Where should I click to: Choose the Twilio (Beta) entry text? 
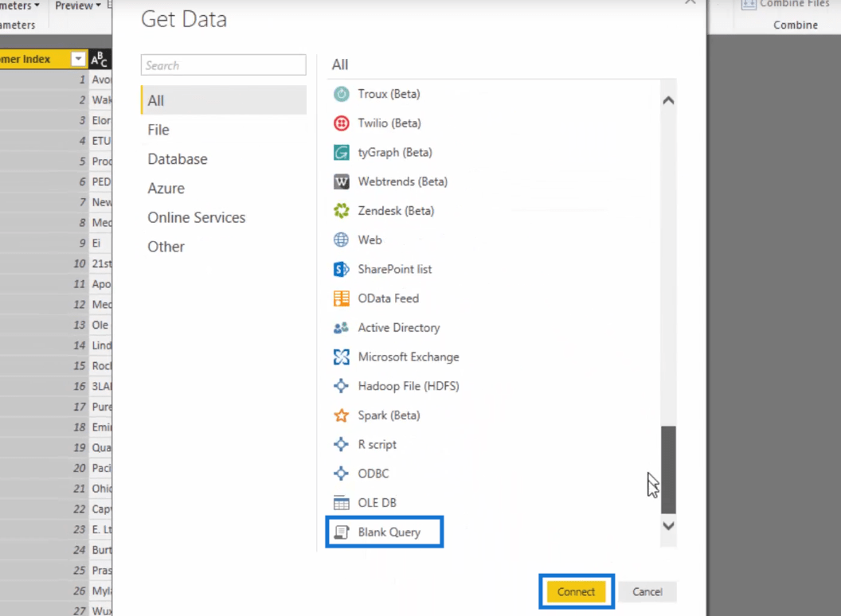coord(389,123)
